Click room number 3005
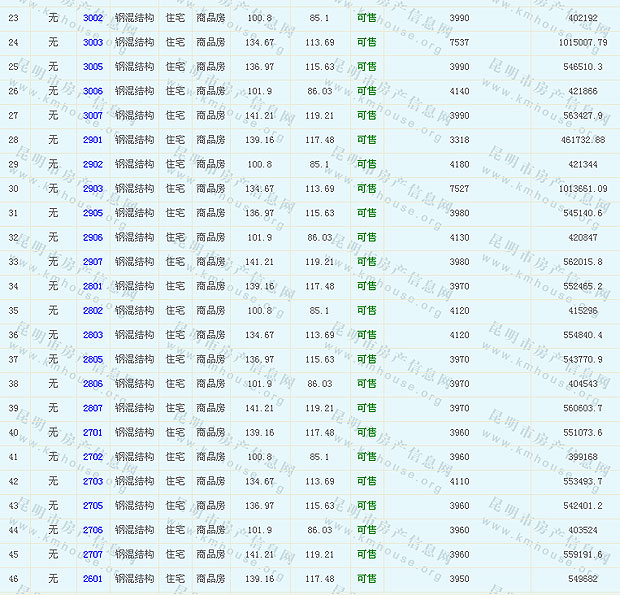This screenshot has width=620, height=595. [93, 66]
